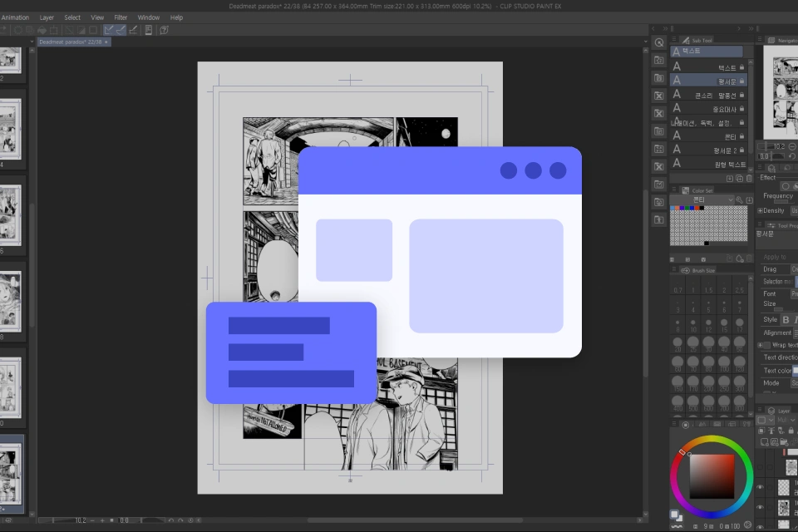Screen dimensions: 798x532
Task: Open the Animation menu
Action: [15, 17]
